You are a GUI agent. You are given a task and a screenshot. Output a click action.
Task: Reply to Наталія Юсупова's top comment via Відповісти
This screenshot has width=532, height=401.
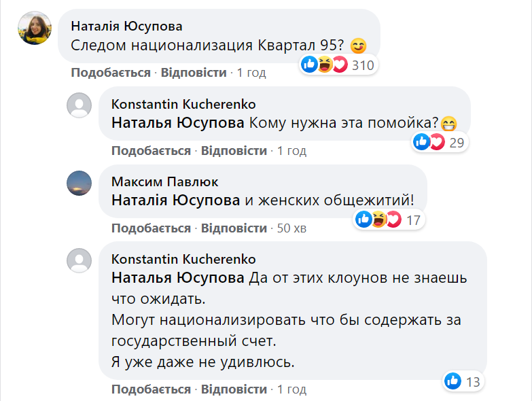(193, 73)
